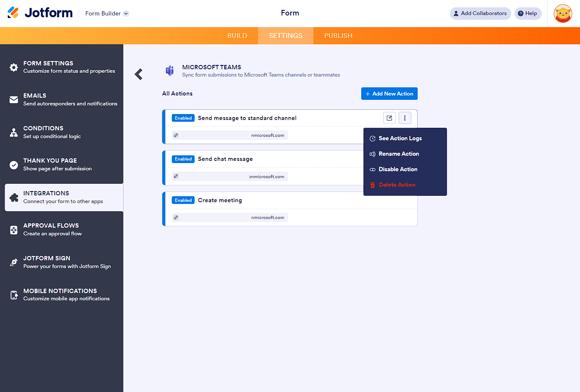Click the Form title in the header
Screen dimensions: 580x392
coord(290,13)
